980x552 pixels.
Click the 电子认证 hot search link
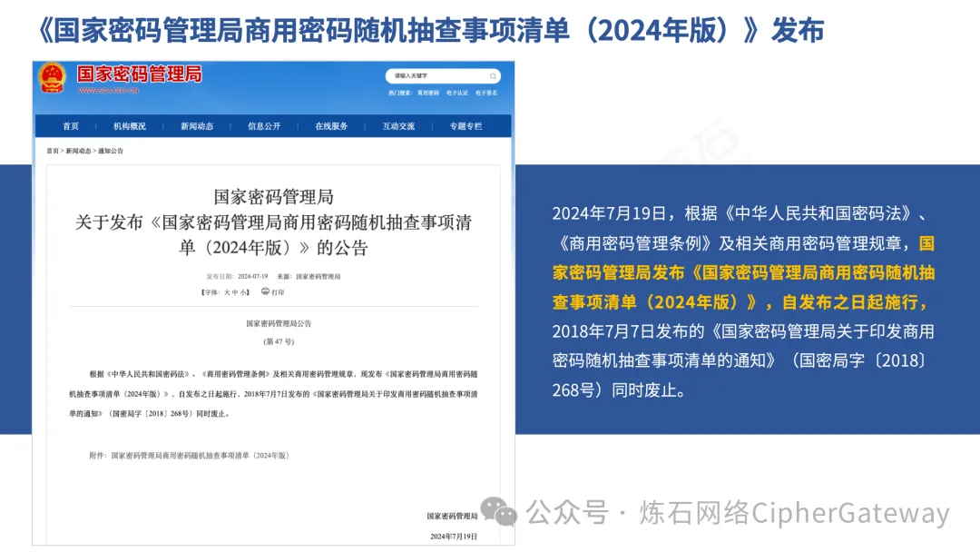tap(457, 93)
